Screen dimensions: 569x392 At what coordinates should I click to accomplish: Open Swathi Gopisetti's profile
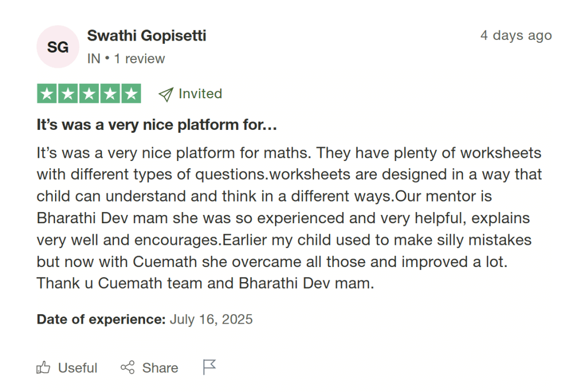click(146, 36)
